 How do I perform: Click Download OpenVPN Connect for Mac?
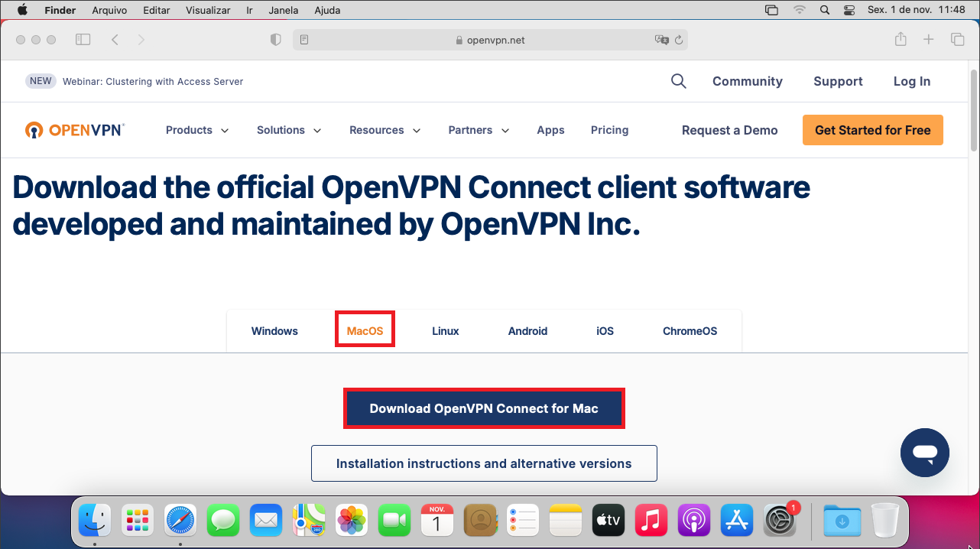[x=484, y=408]
